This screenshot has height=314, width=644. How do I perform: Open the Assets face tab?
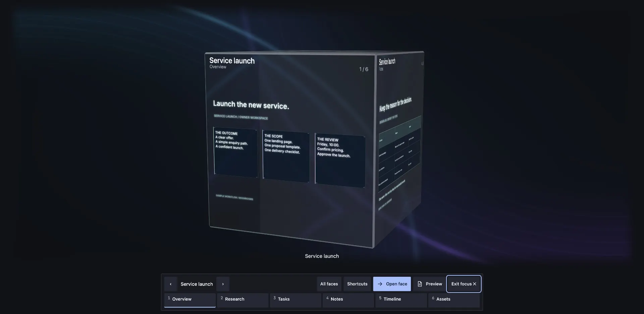pyautogui.click(x=454, y=300)
